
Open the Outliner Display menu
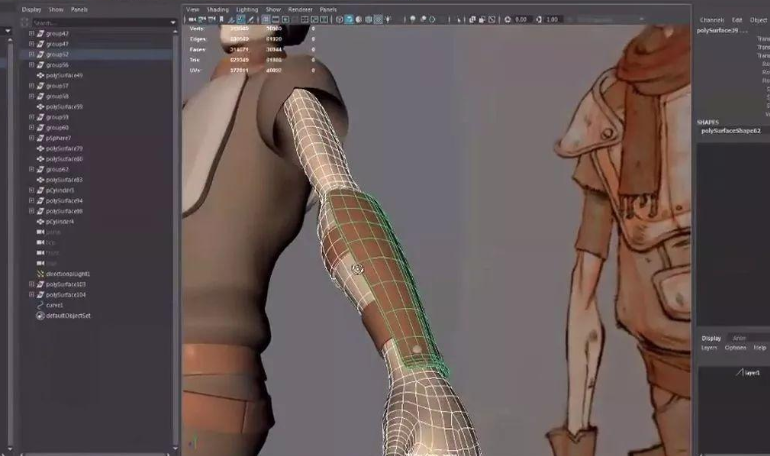[x=31, y=9]
